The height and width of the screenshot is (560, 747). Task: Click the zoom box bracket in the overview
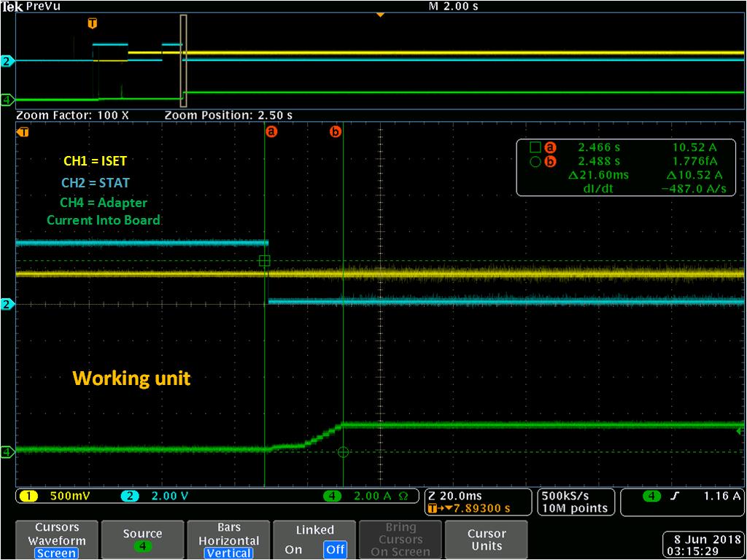(183, 61)
